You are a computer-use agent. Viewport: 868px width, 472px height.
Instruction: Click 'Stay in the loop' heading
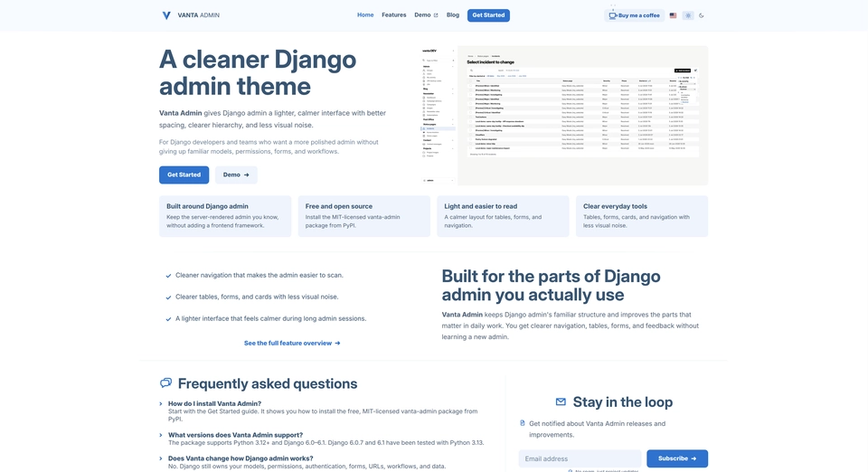pyautogui.click(x=623, y=401)
